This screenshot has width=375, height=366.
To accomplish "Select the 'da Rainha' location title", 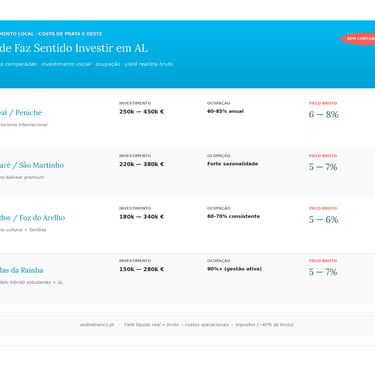I will 22,270.
